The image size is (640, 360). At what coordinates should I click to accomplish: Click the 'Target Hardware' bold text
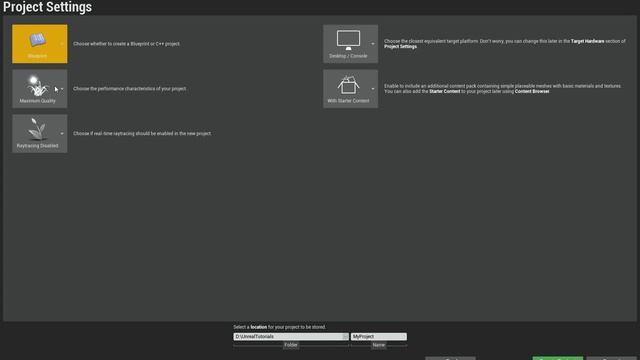pos(587,41)
